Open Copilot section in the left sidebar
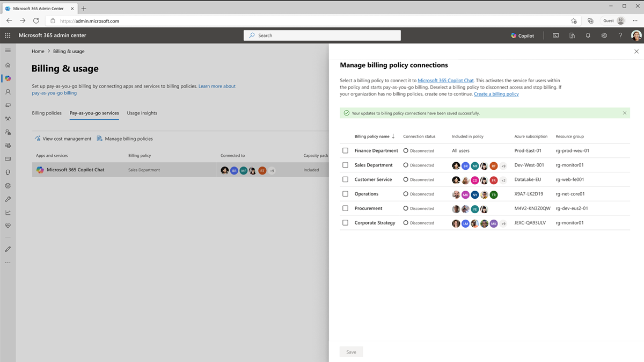 tap(8, 78)
